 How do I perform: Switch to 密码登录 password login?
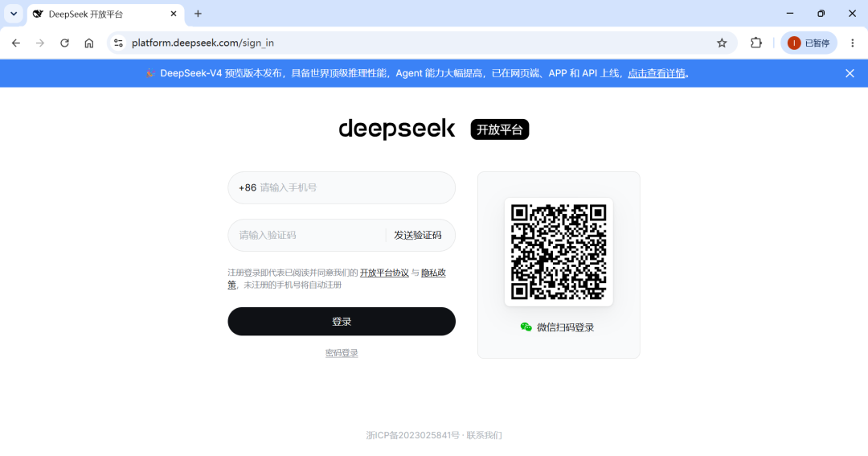click(x=342, y=353)
